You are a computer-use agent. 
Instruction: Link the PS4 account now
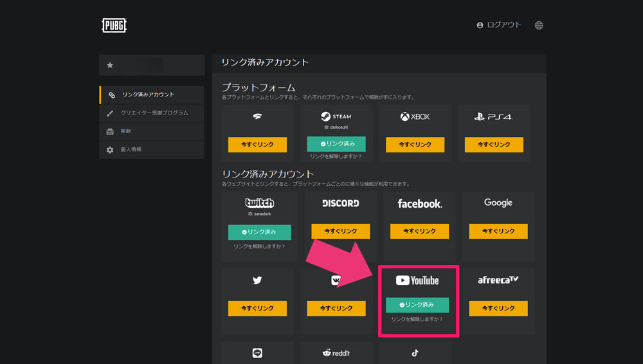point(494,145)
